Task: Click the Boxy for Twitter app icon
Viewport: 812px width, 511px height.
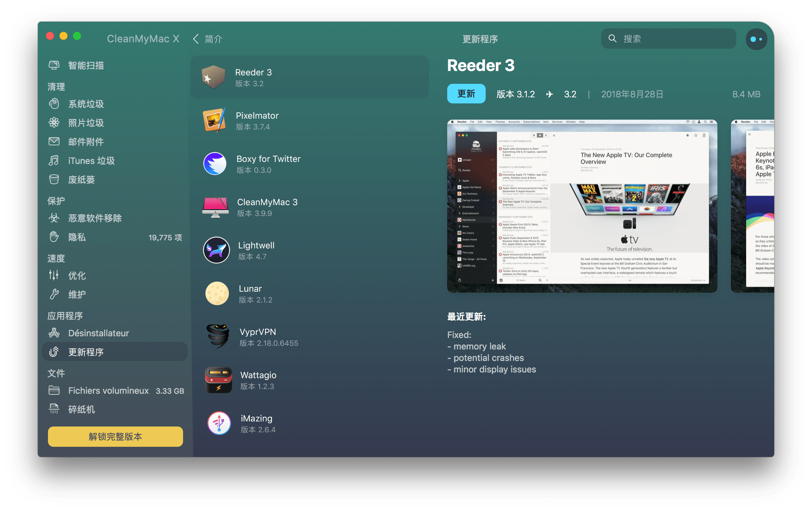Action: tap(215, 164)
